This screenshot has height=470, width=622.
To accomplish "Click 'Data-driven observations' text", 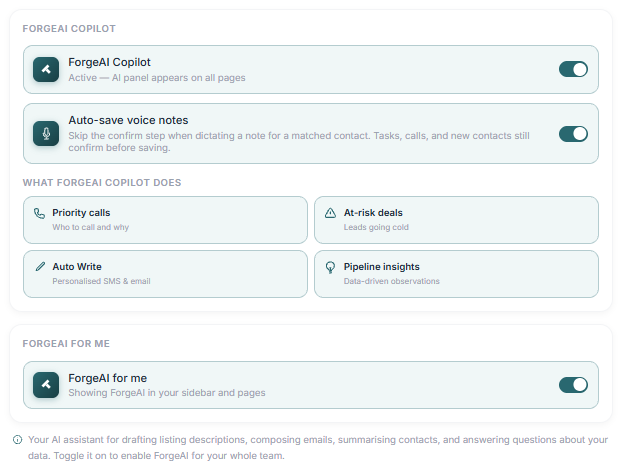I will click(392, 281).
